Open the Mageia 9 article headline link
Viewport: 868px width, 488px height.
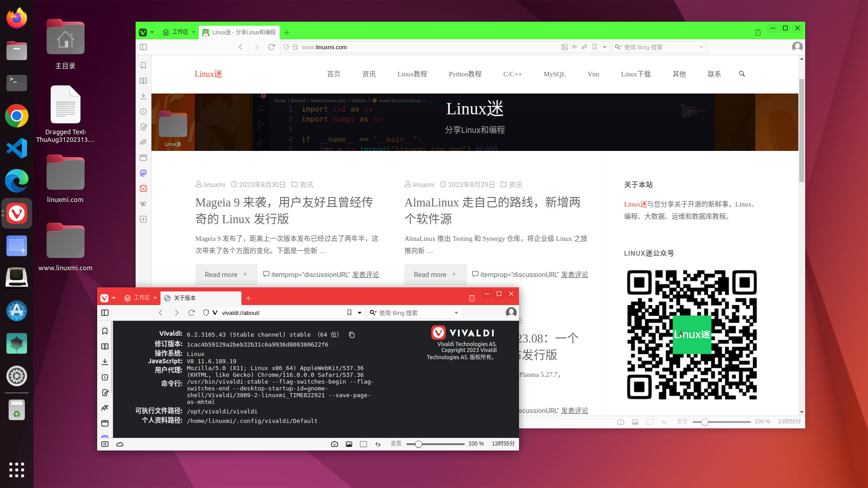284,211
